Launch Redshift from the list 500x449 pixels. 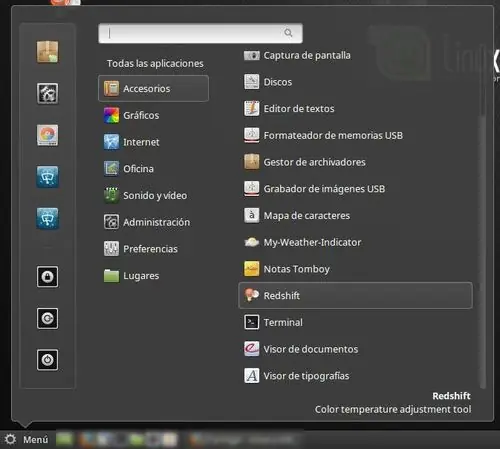(x=356, y=295)
